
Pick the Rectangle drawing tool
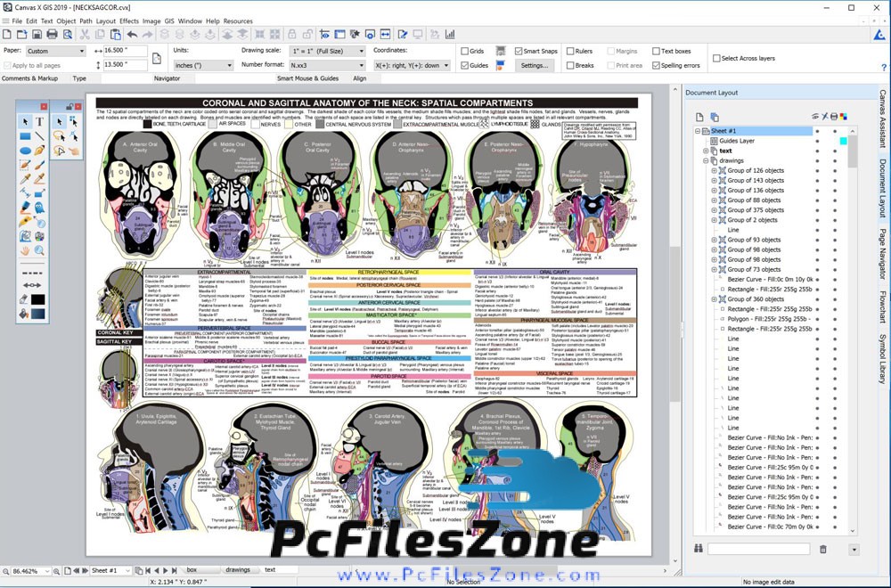(x=26, y=136)
